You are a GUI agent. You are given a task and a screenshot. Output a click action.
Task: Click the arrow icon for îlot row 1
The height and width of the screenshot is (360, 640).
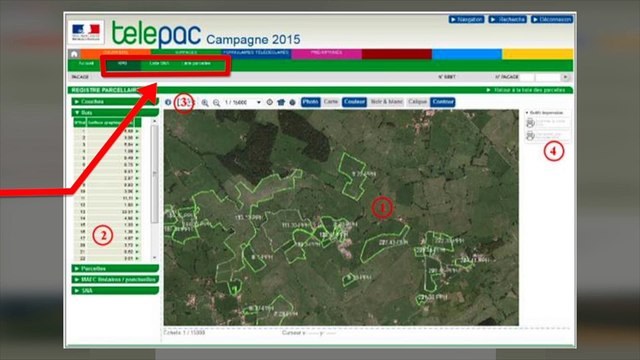pyautogui.click(x=137, y=131)
